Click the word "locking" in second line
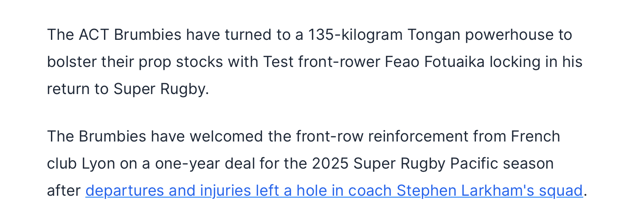The height and width of the screenshot is (222, 644). coord(515,62)
